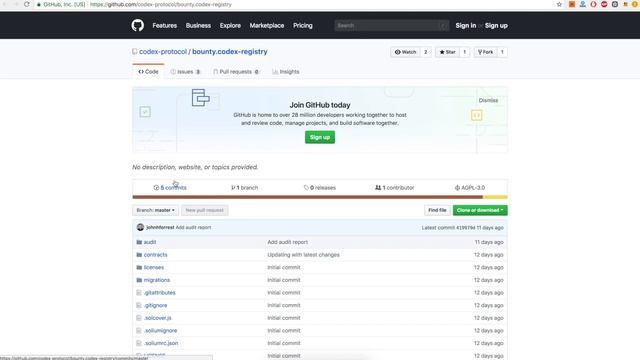Switch to the Issues tab
The width and height of the screenshot is (640, 360).
pyautogui.click(x=185, y=72)
